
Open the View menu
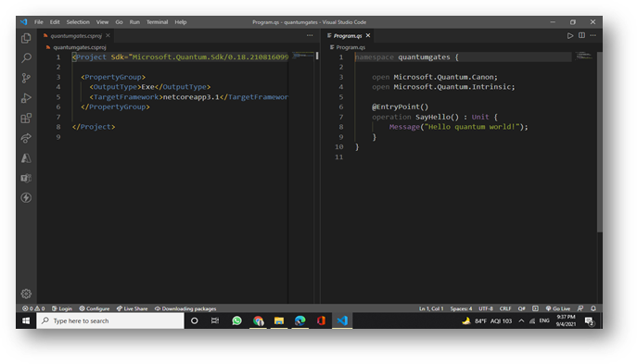tap(102, 22)
